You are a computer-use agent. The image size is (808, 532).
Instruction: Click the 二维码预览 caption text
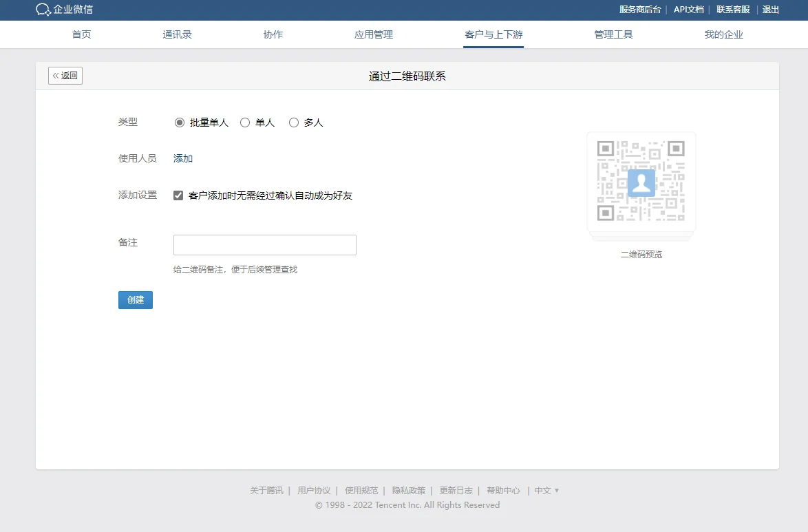pos(641,254)
